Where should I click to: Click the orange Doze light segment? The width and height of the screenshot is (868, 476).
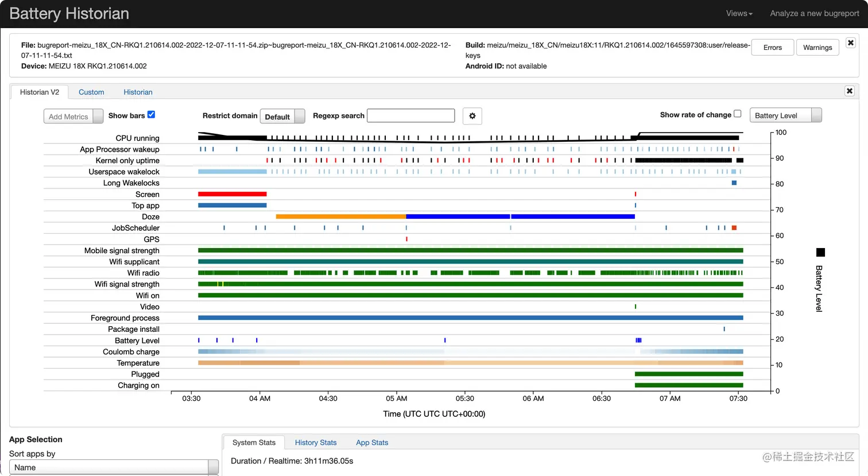pyautogui.click(x=341, y=216)
